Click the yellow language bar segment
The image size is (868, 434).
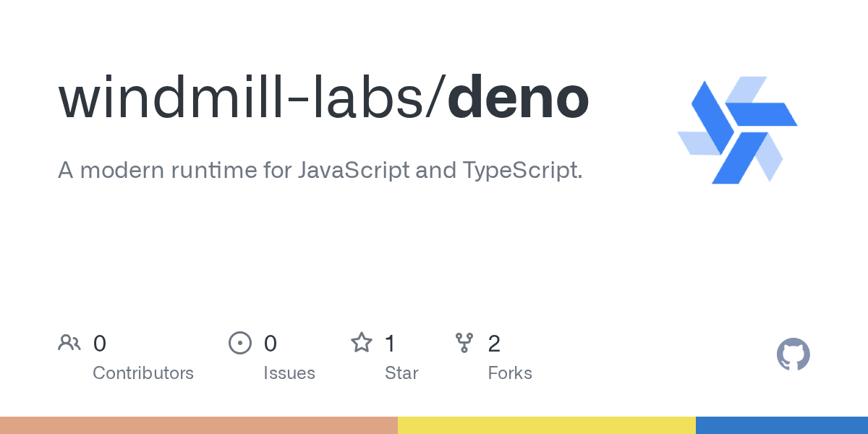(x=547, y=425)
